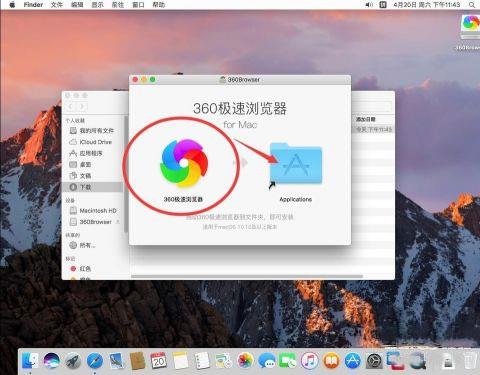Open the 显示 menu
Screen dimensions: 480x375
[97, 5]
